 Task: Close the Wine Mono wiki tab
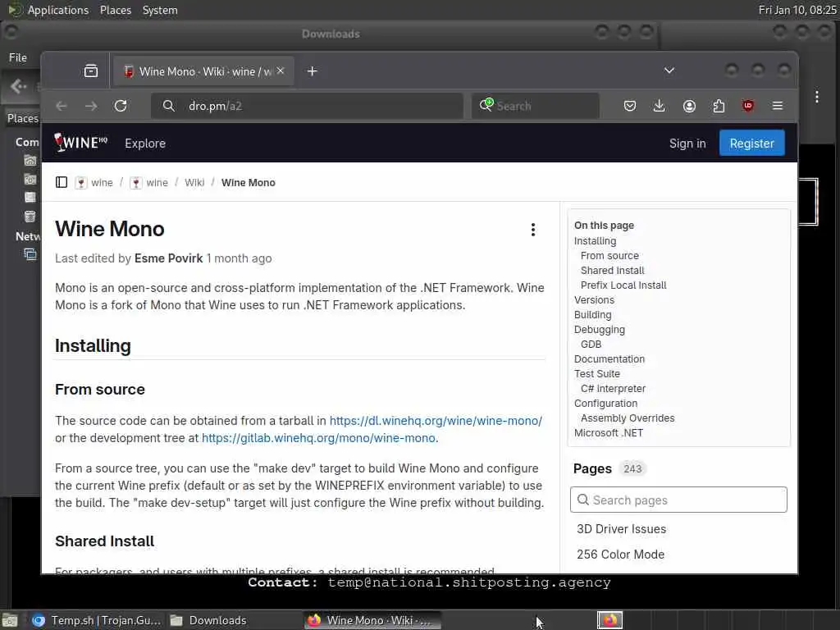click(x=281, y=71)
